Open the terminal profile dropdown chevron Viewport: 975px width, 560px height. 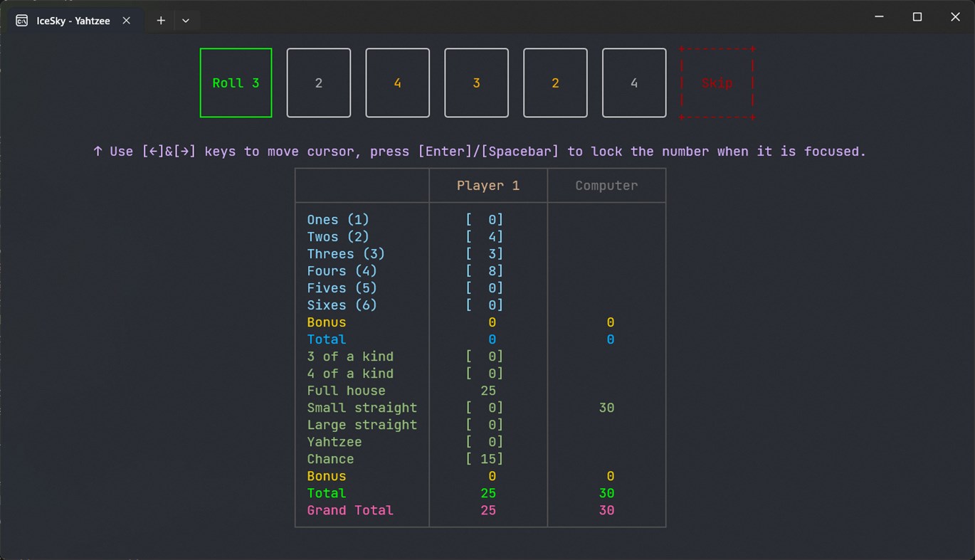tap(186, 21)
